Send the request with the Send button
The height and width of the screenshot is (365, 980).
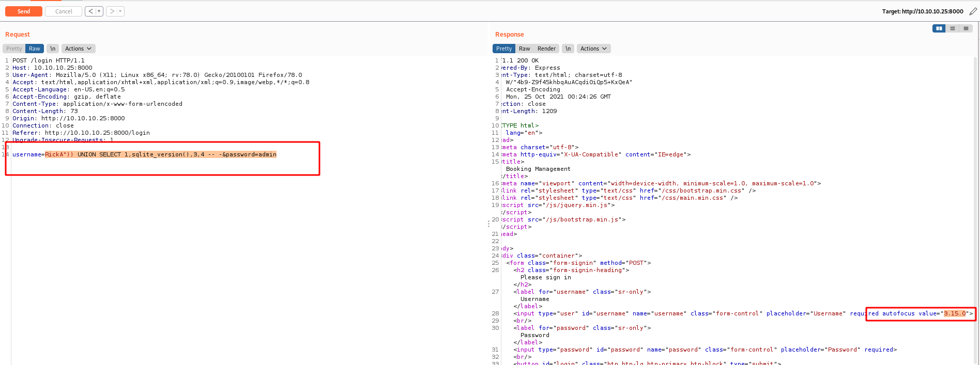tap(24, 11)
